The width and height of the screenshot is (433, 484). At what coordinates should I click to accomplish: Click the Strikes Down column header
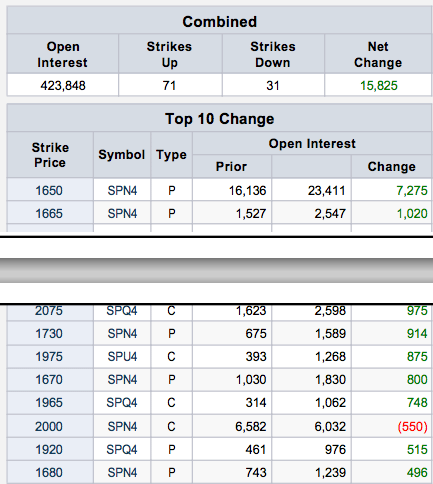[x=273, y=54]
